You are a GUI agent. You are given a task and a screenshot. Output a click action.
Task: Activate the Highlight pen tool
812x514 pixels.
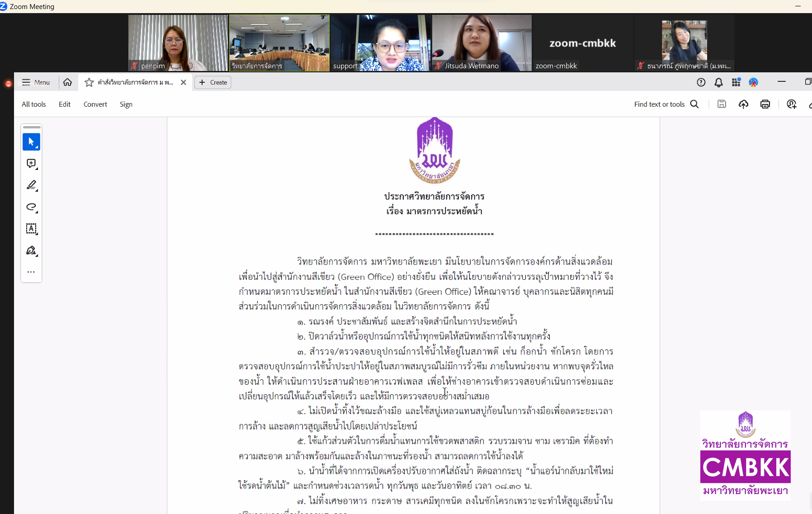[31, 185]
